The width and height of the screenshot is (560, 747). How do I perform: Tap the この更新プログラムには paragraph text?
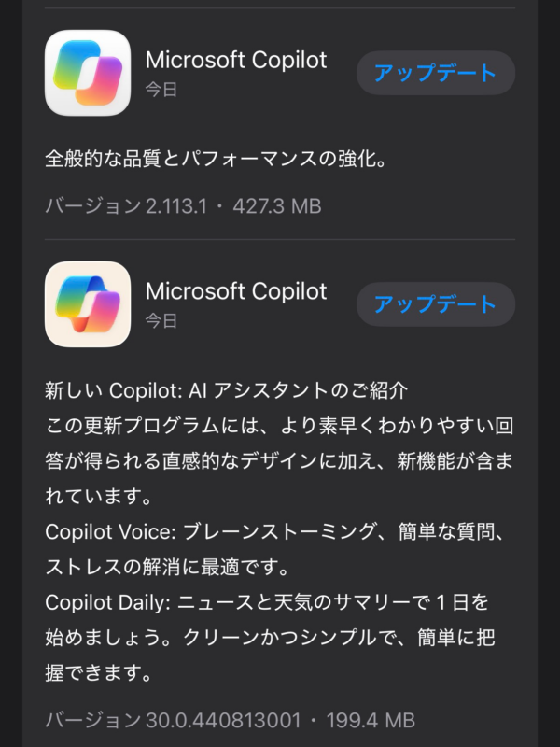point(279,461)
